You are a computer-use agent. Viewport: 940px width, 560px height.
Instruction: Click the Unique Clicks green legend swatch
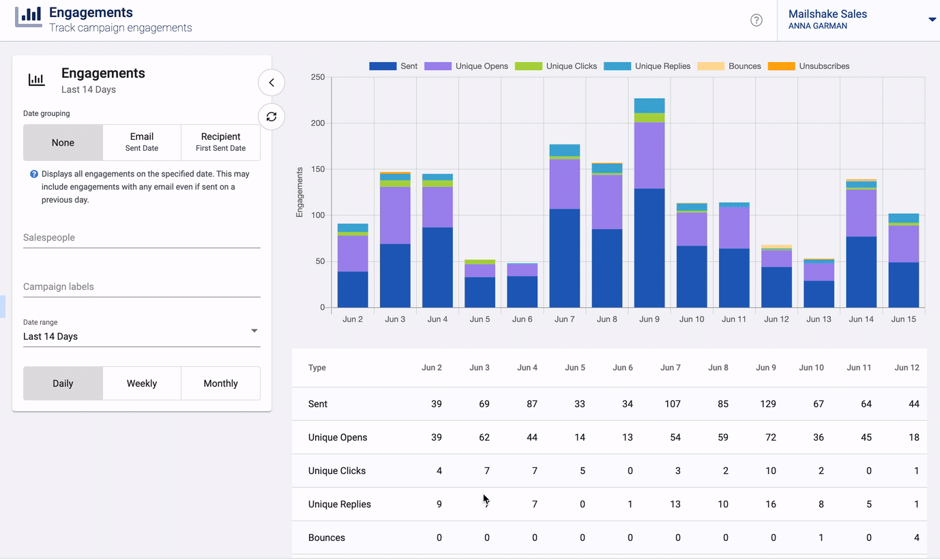coord(528,66)
